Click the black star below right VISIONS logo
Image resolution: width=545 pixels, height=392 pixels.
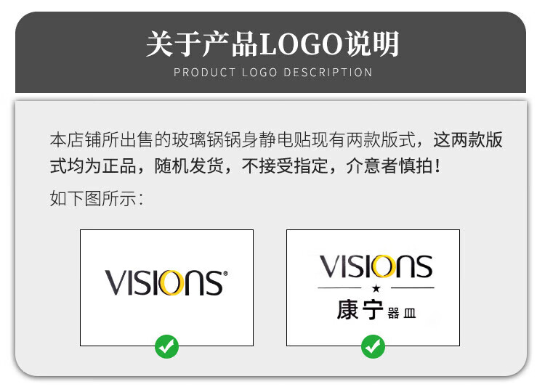click(x=376, y=288)
